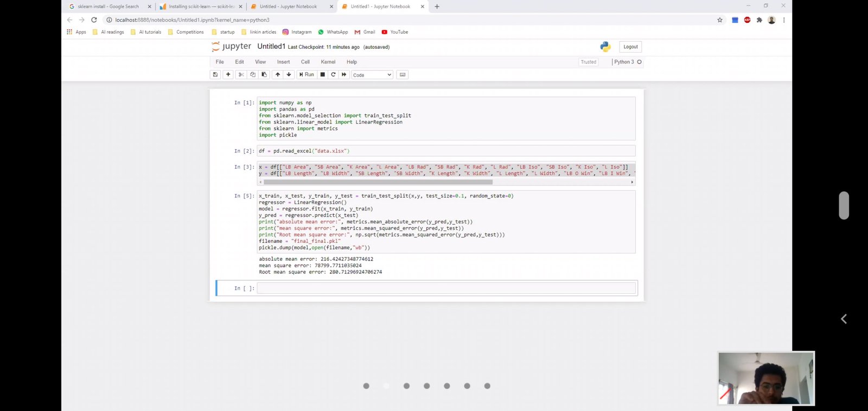868x411 pixels.
Task: Open the command palette keyboard icon
Action: click(403, 75)
